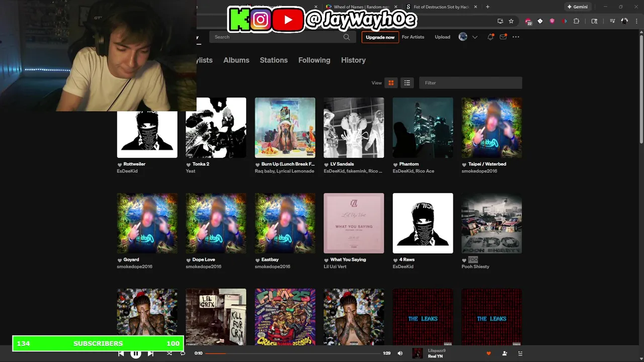Click now-playing Real YN thumbnail
This screenshot has height=362, width=644.
tap(418, 353)
